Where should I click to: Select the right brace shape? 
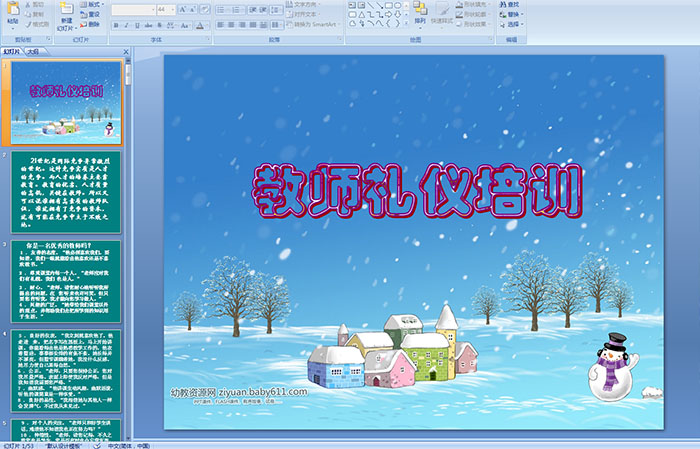click(x=397, y=24)
